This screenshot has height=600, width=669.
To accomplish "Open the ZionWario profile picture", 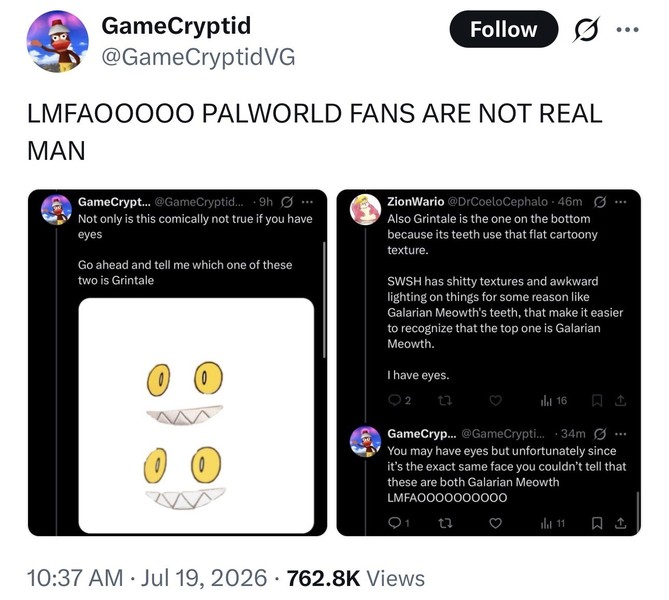I will (x=365, y=209).
